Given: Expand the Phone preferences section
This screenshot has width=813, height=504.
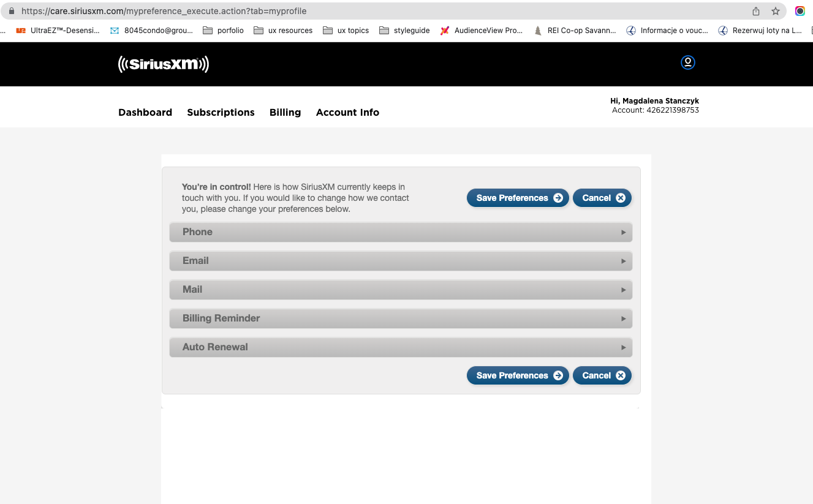Looking at the screenshot, I should pos(401,232).
